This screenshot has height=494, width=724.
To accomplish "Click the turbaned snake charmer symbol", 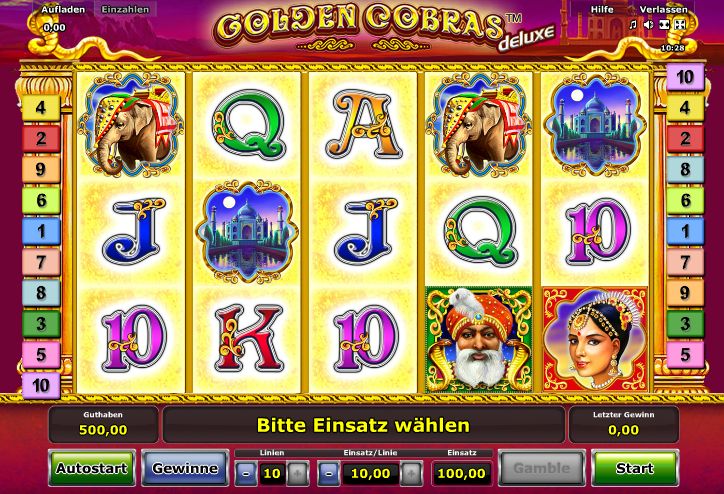I will (x=479, y=339).
